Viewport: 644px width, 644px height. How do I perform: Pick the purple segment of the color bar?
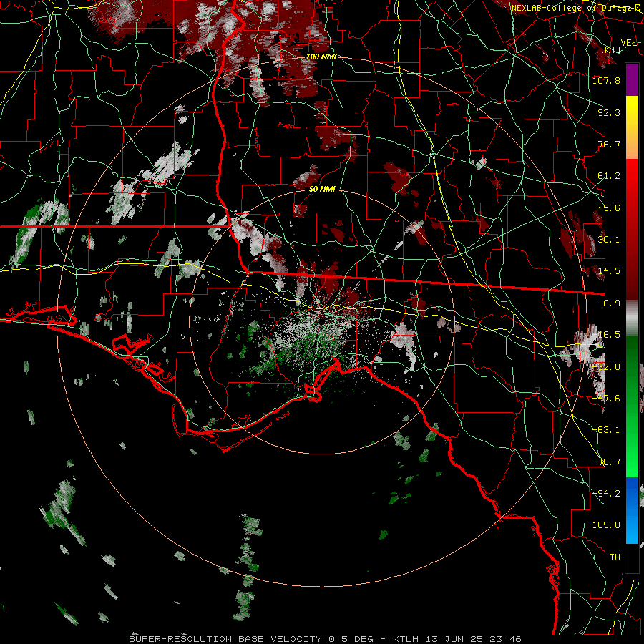click(x=632, y=79)
